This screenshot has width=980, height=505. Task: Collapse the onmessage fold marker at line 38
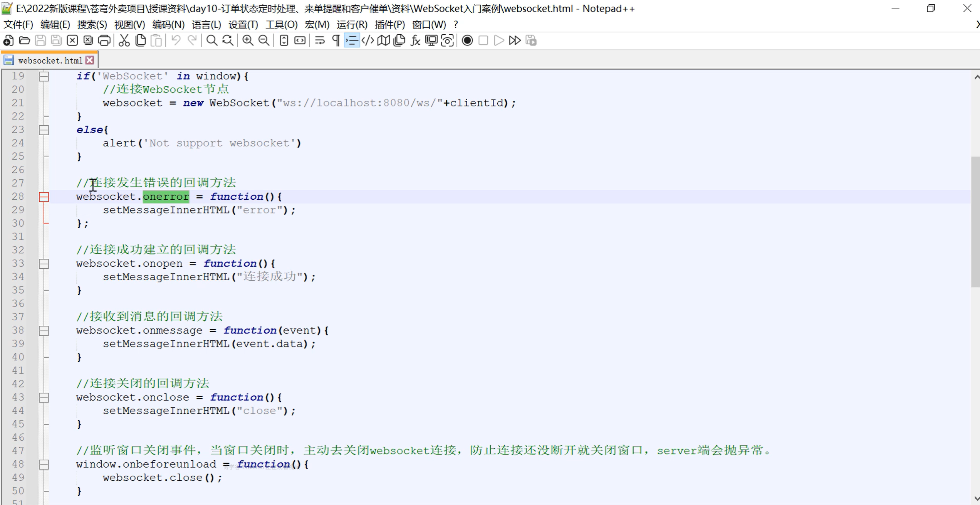44,331
